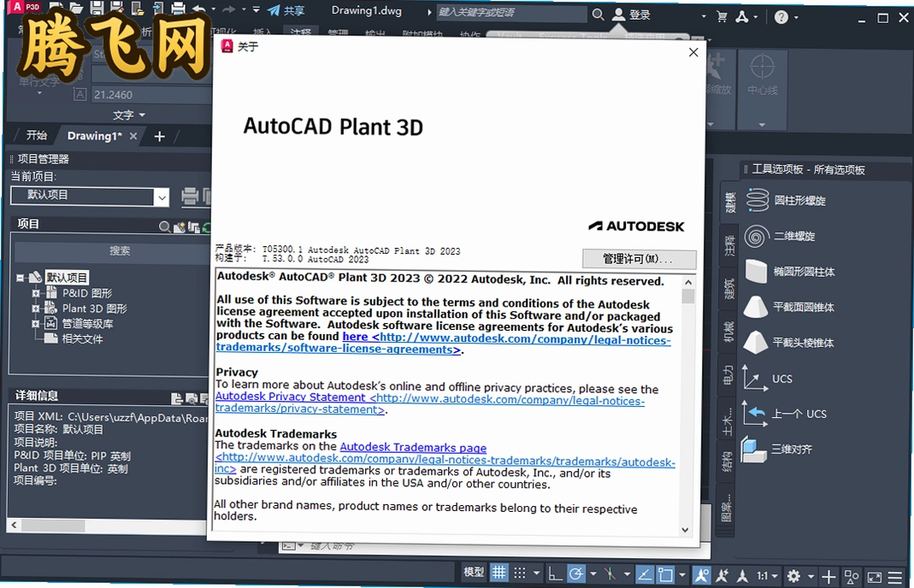This screenshot has height=588, width=914.
Task: Click the 登录 sign-in user icon
Action: click(618, 15)
